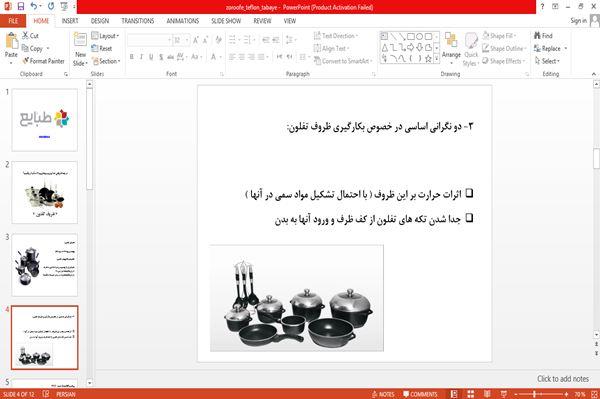The width and height of the screenshot is (600, 399).
Task: Open the Select menu in Editing
Action: click(x=547, y=61)
